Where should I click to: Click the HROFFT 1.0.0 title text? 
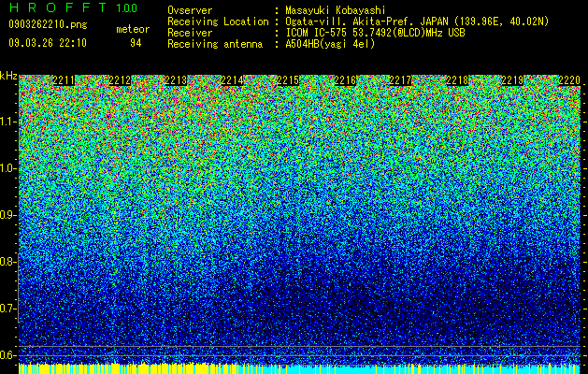tap(73, 7)
